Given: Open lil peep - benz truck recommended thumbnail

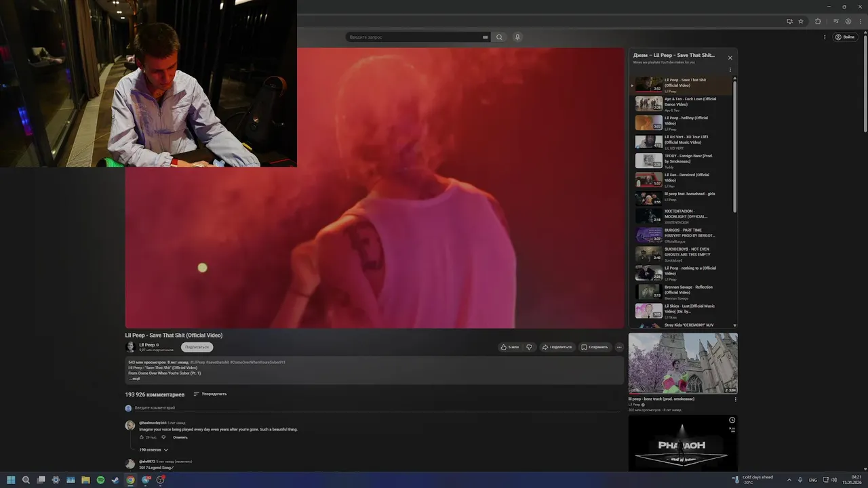Looking at the screenshot, I should [683, 363].
